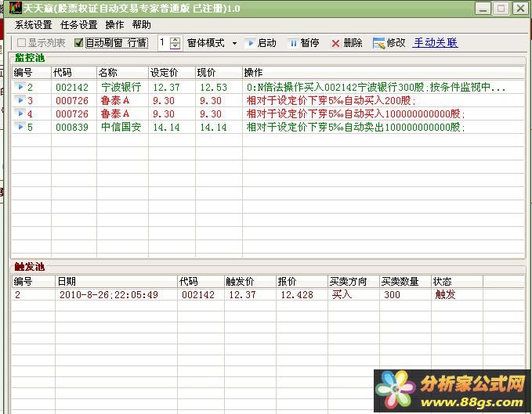The height and width of the screenshot is (414, 532).
Task: Click code 002142 in 触发池 row
Action: (197, 295)
